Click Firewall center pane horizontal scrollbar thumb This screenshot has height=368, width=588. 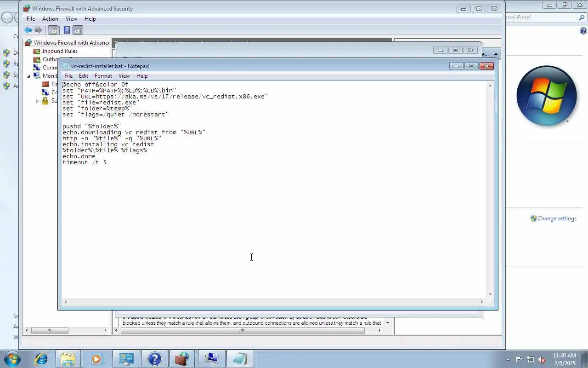pos(243,330)
